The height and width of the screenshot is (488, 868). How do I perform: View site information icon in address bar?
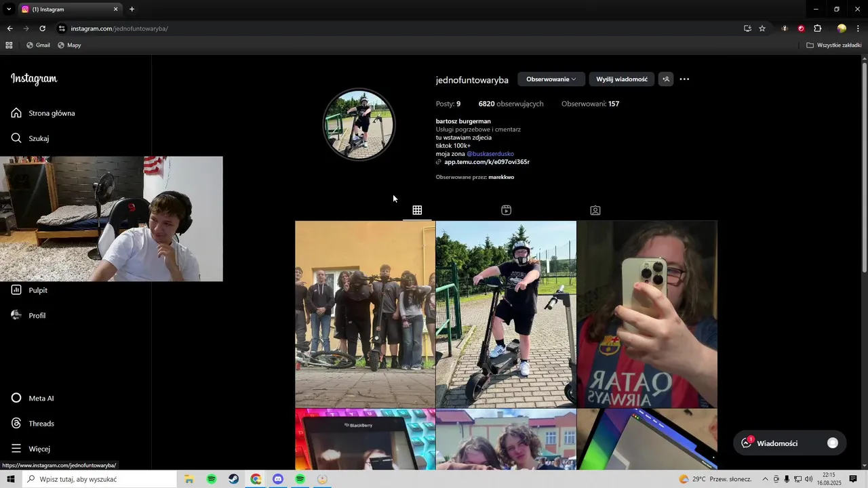[62, 28]
